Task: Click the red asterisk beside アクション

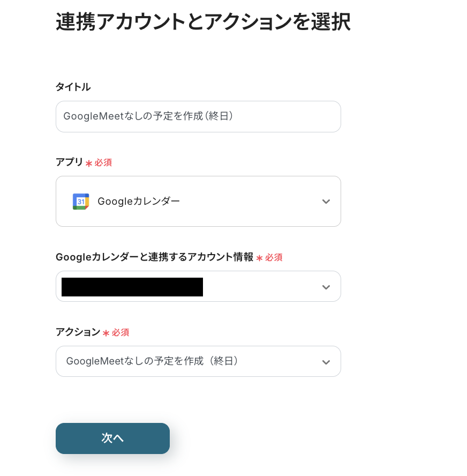Action: click(x=106, y=333)
